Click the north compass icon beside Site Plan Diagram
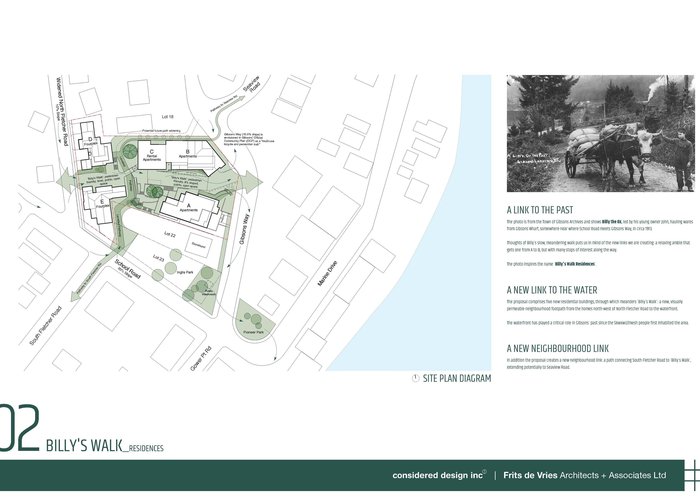The height and width of the screenshot is (500, 700). [416, 379]
